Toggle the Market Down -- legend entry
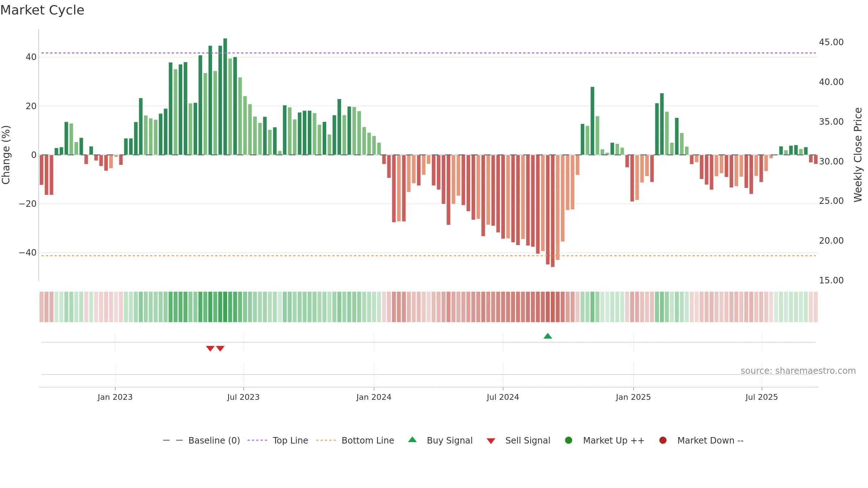This screenshot has height=488, width=868. click(701, 440)
